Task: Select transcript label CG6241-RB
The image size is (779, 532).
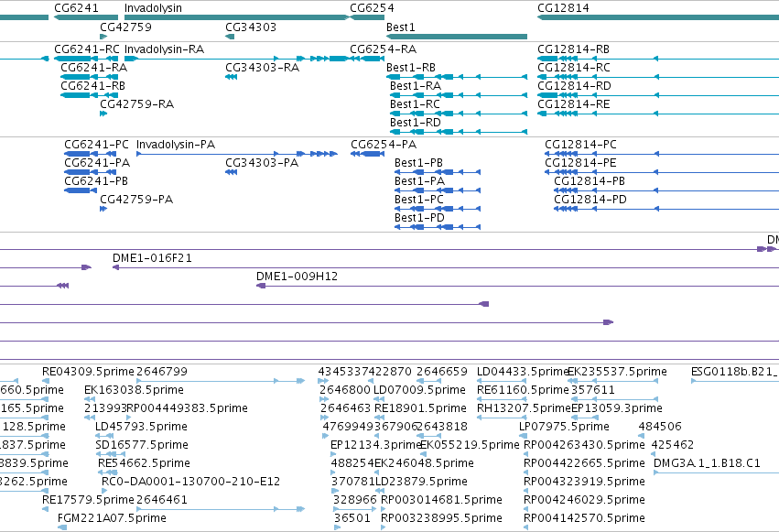Action: tap(92, 86)
